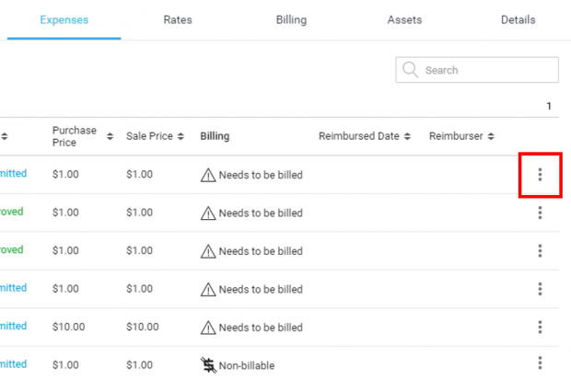Sort by the Reimbursed Date column

pyautogui.click(x=407, y=136)
